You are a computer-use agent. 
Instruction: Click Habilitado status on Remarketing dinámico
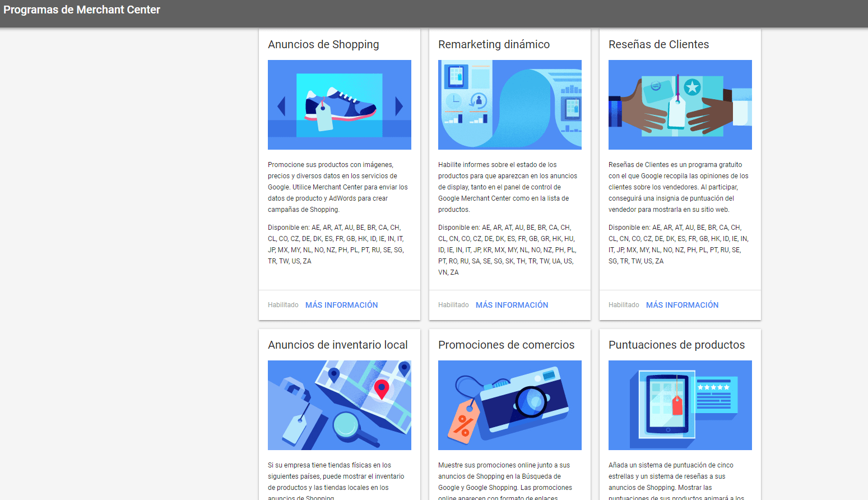453,305
